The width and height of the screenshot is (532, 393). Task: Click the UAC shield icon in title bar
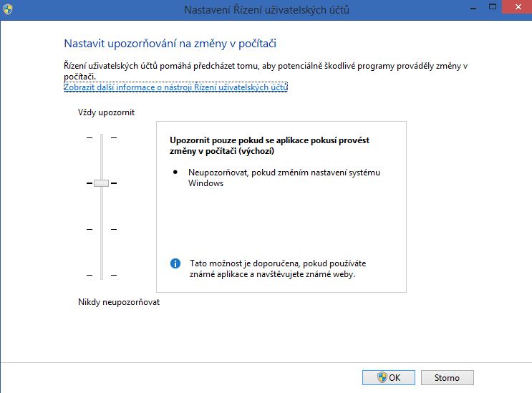[x=7, y=9]
